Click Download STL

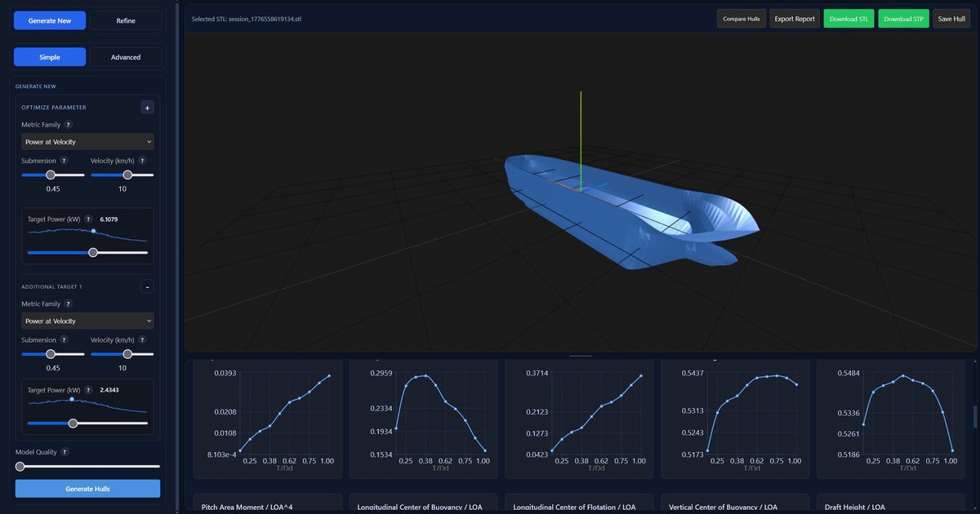tap(849, 18)
